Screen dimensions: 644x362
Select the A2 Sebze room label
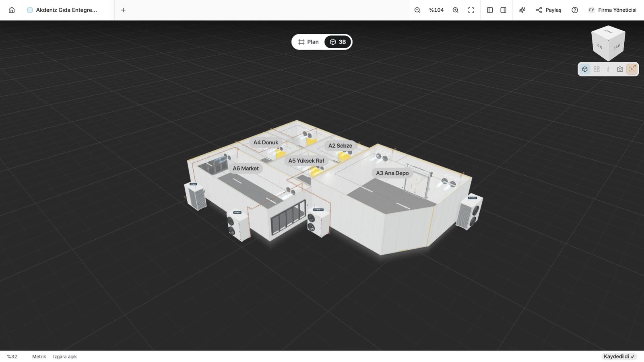[x=340, y=146]
